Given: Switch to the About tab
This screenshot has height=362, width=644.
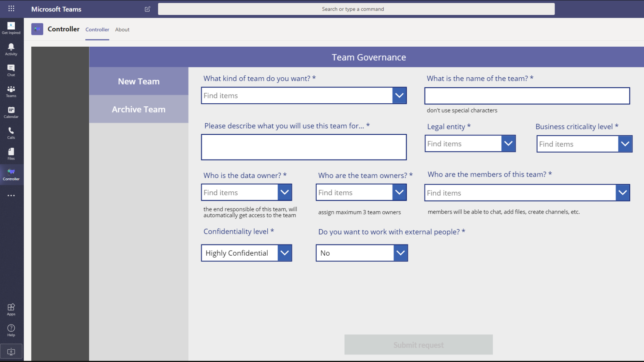Looking at the screenshot, I should (x=122, y=29).
